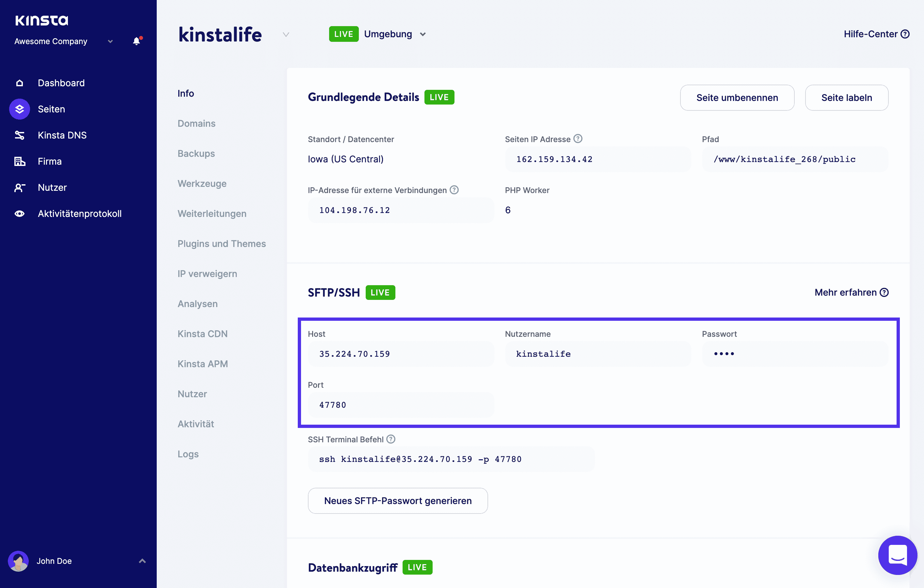The height and width of the screenshot is (588, 924).
Task: Click the Iowa (US Central) location text
Action: (x=345, y=159)
